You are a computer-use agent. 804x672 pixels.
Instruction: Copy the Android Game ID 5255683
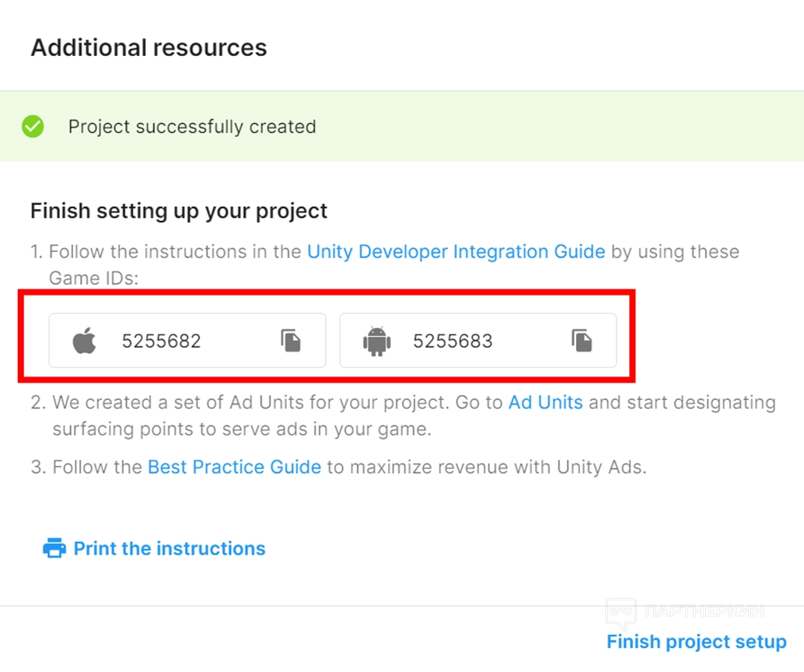coord(582,341)
